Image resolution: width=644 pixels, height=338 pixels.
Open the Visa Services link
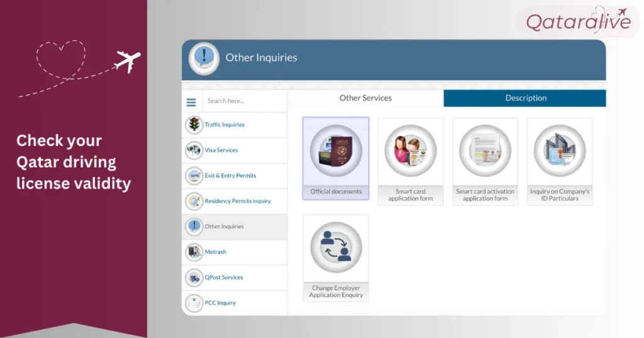[221, 150]
